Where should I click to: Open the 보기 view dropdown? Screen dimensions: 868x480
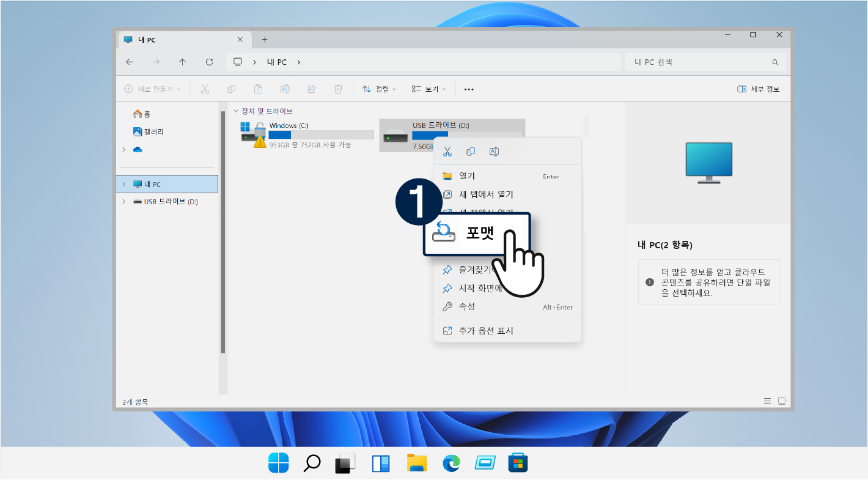point(428,89)
